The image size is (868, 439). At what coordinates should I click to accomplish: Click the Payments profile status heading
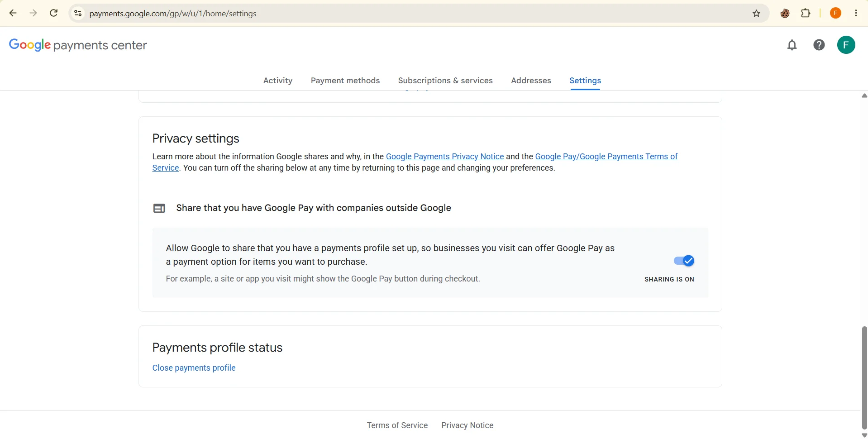click(217, 348)
